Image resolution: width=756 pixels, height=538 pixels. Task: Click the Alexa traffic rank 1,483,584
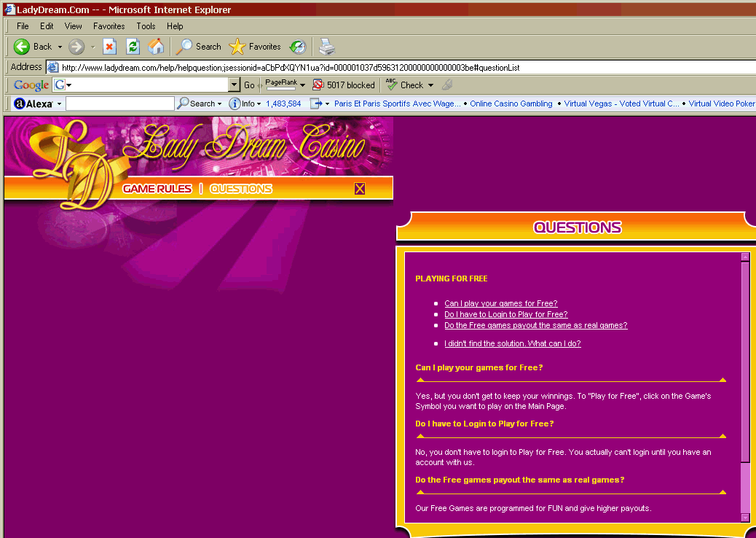pos(283,104)
